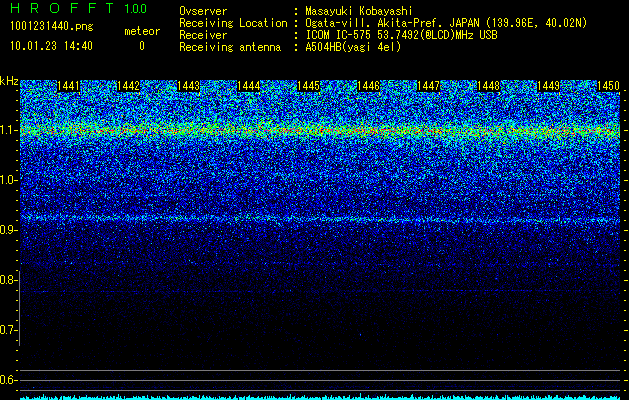
Task: Click the 1447 time marker
Action: coord(428,86)
